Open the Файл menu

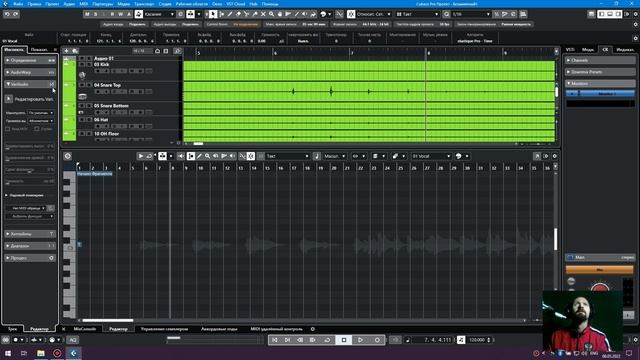[18, 4]
